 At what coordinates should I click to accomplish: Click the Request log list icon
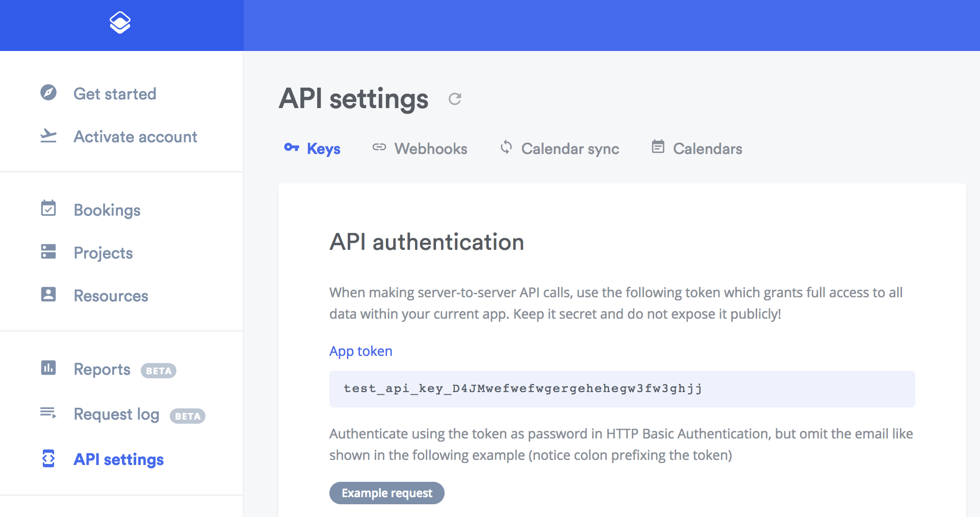48,413
